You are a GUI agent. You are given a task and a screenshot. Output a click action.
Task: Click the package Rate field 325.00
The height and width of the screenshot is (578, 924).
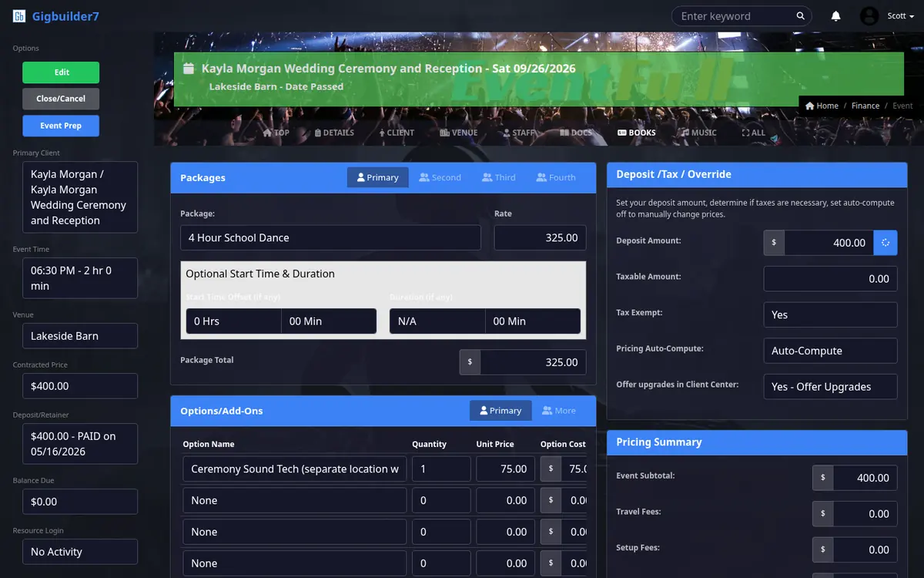click(540, 237)
